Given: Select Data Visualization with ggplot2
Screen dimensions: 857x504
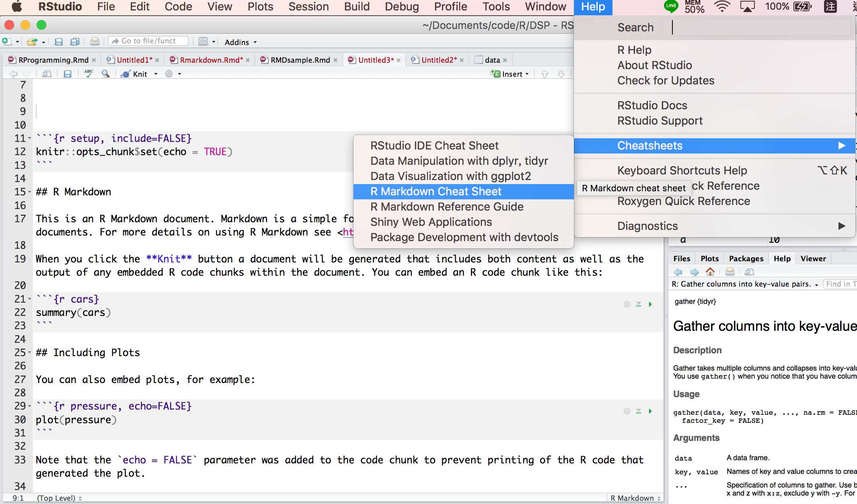Looking at the screenshot, I should [463, 176].
